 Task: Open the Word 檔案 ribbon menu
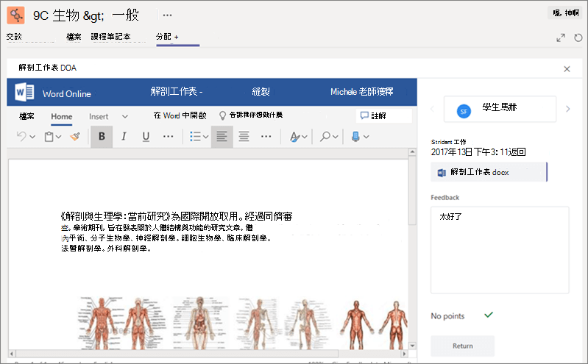tap(26, 117)
